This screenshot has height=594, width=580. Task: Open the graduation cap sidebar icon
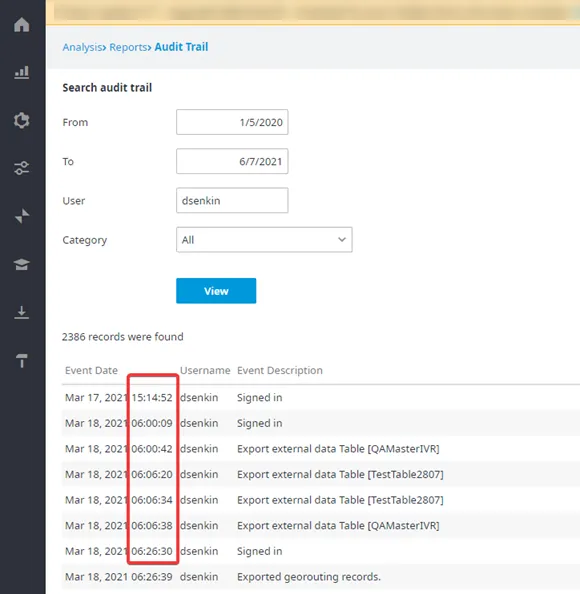pos(22,264)
